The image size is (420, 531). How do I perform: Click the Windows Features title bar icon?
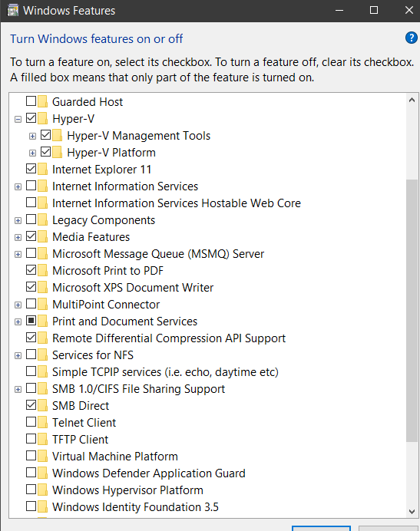(x=12, y=11)
